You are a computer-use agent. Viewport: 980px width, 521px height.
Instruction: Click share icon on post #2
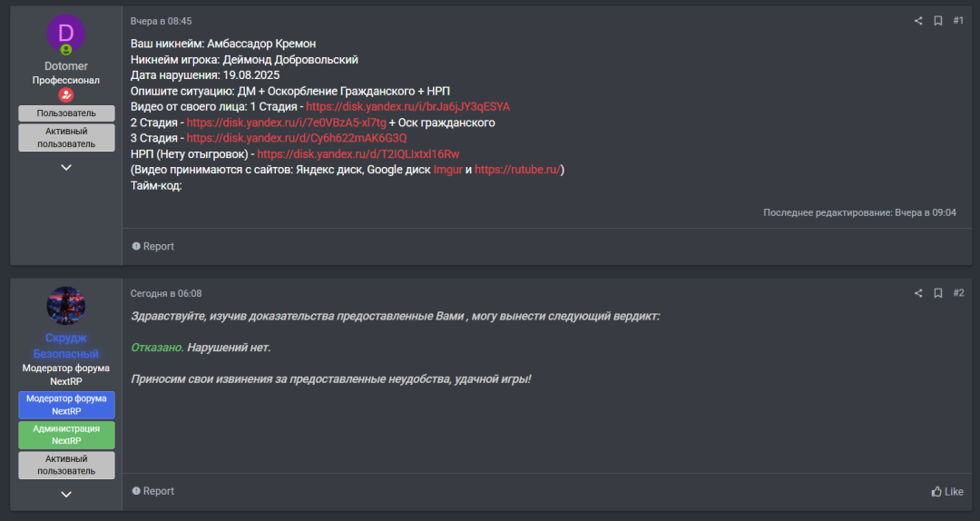pos(918,293)
